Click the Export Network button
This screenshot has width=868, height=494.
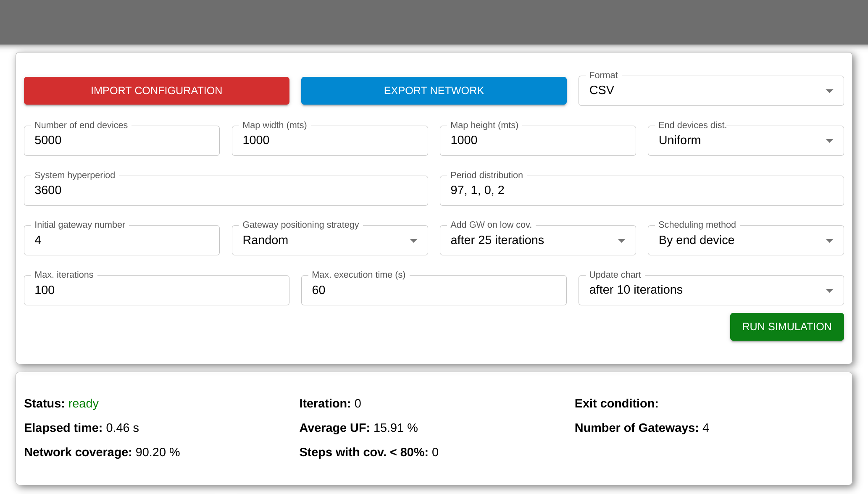[x=434, y=91]
